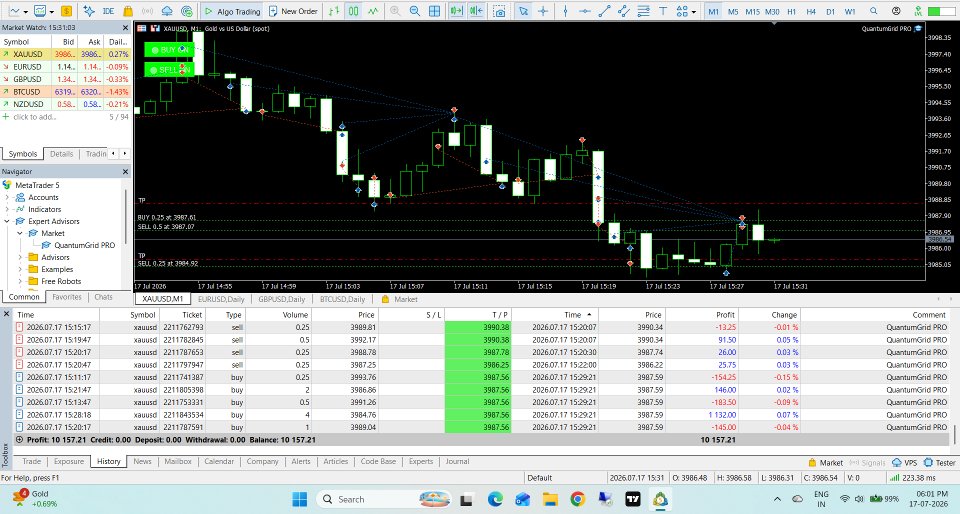This screenshot has width=960, height=514.
Task: Select QuantumGrid PRO expert in Navigator
Action: click(x=84, y=245)
